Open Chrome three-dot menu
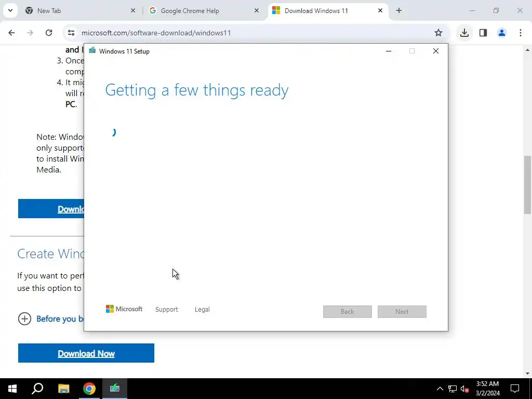Screen dimensions: 532x399 point(521,33)
